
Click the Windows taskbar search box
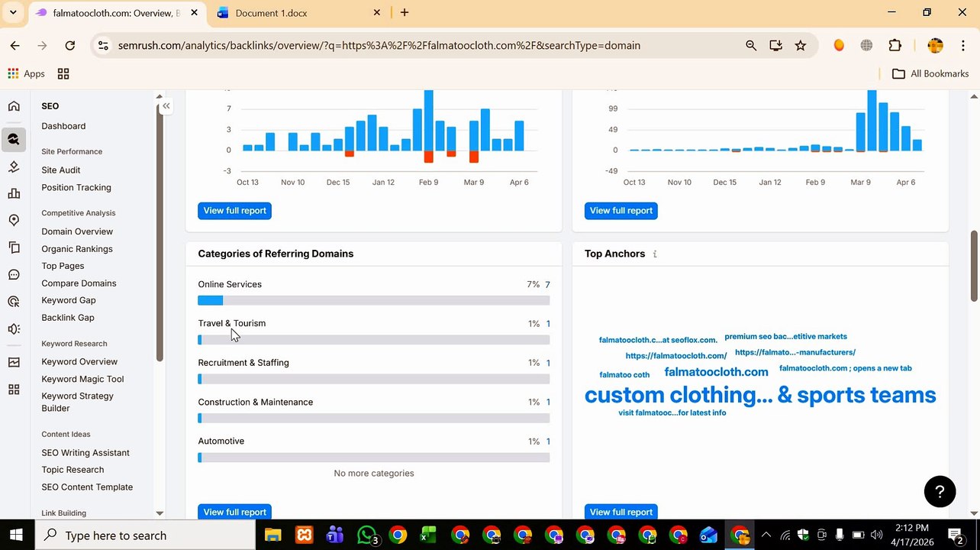click(x=145, y=535)
